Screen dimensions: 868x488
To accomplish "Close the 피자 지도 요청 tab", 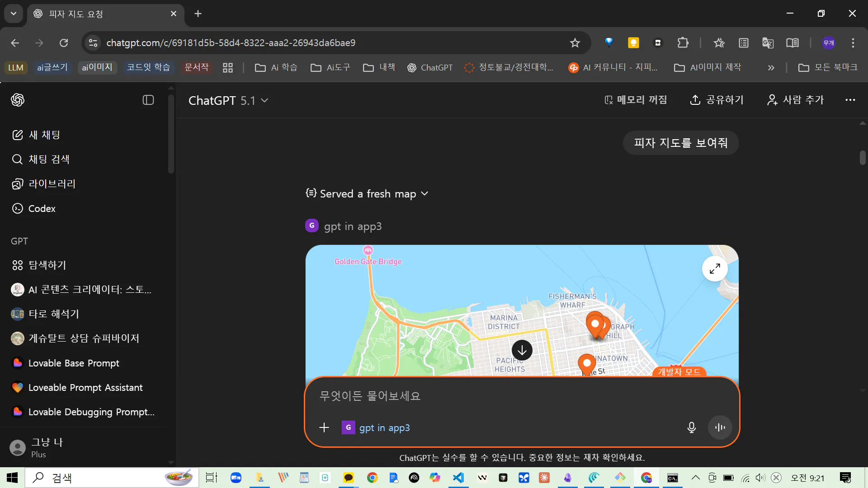I will (174, 14).
